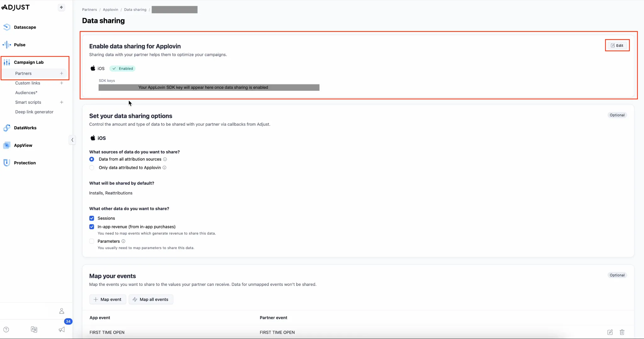Open help question mark icon
This screenshot has height=339, width=644.
point(6,330)
